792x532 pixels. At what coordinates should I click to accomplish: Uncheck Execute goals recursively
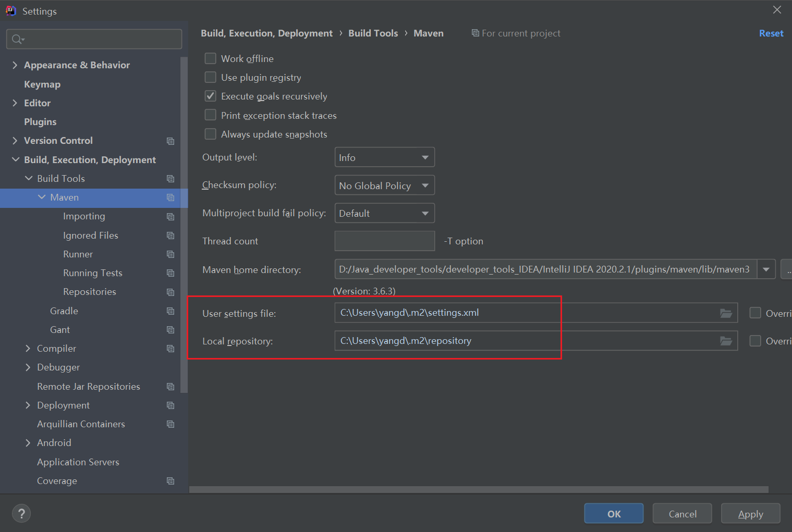coord(211,96)
